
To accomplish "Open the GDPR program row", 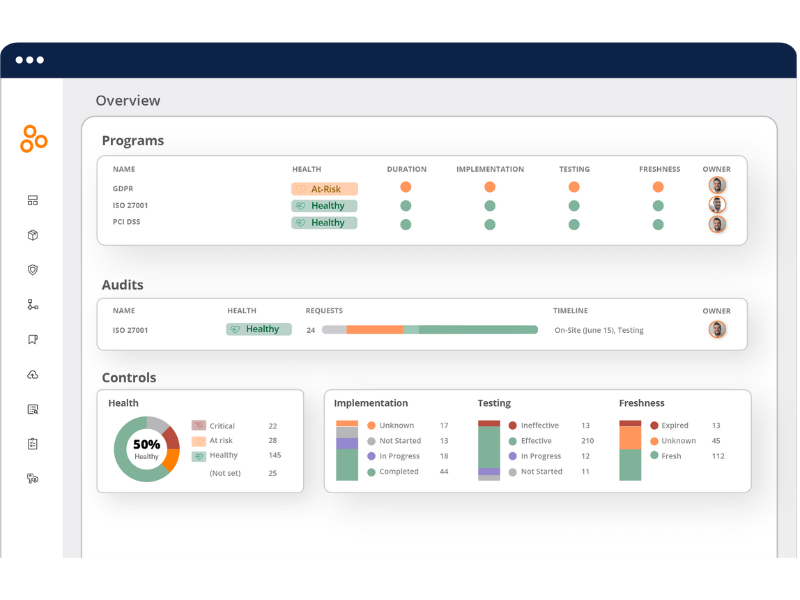I will click(123, 188).
